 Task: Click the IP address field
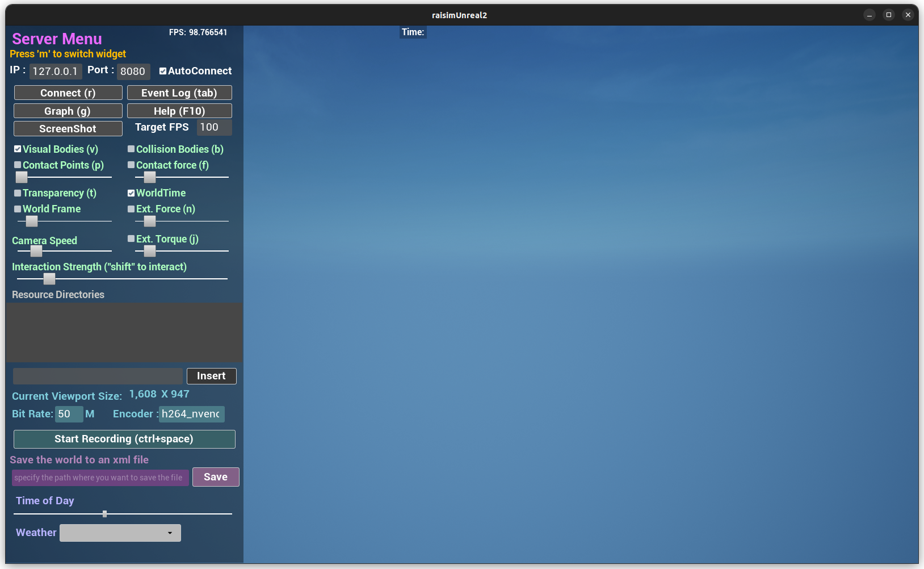coord(56,72)
